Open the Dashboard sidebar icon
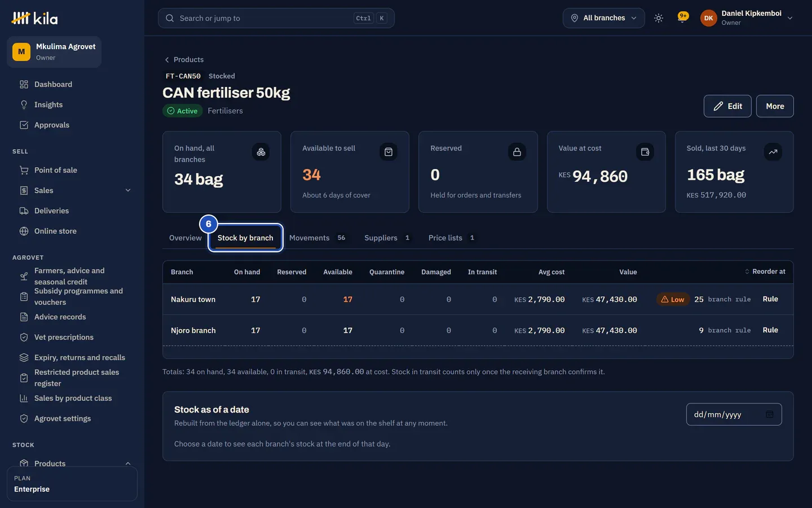812x508 pixels. point(24,85)
